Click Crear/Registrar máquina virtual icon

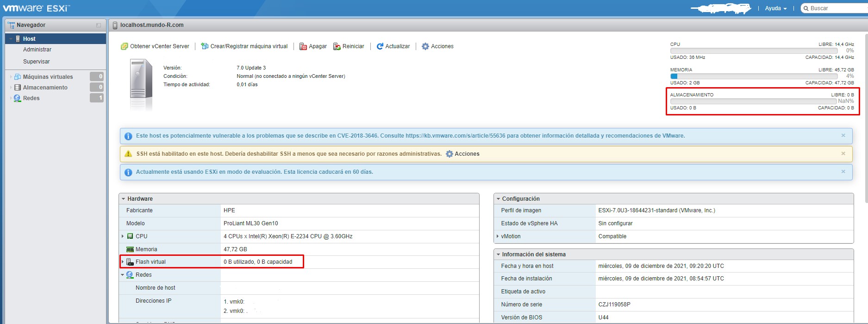(x=205, y=46)
